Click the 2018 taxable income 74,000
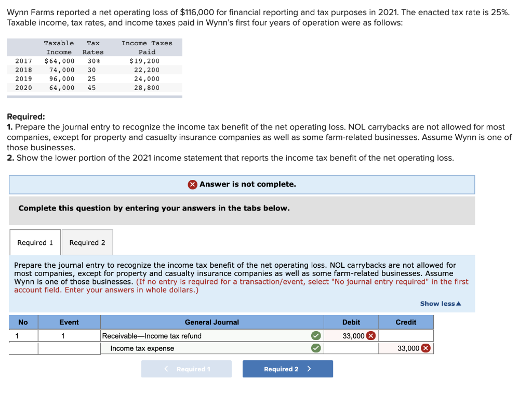 (x=62, y=70)
